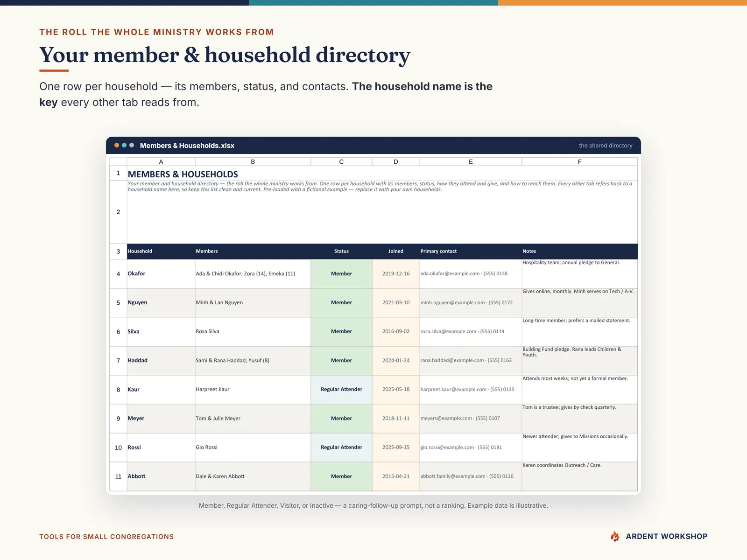
Task: Click the rosa.silva@example.com contact cell
Action: point(471,331)
